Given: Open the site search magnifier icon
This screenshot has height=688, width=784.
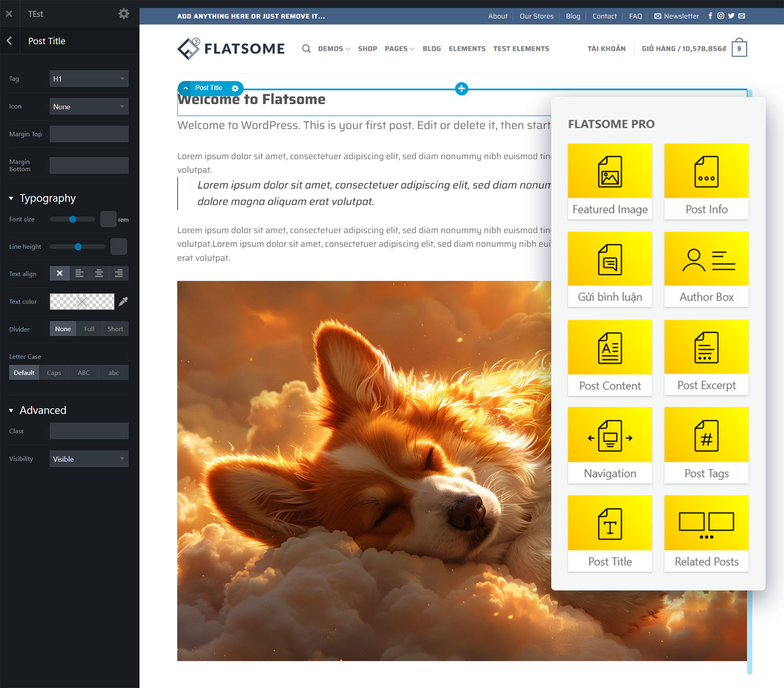Looking at the screenshot, I should coord(306,49).
